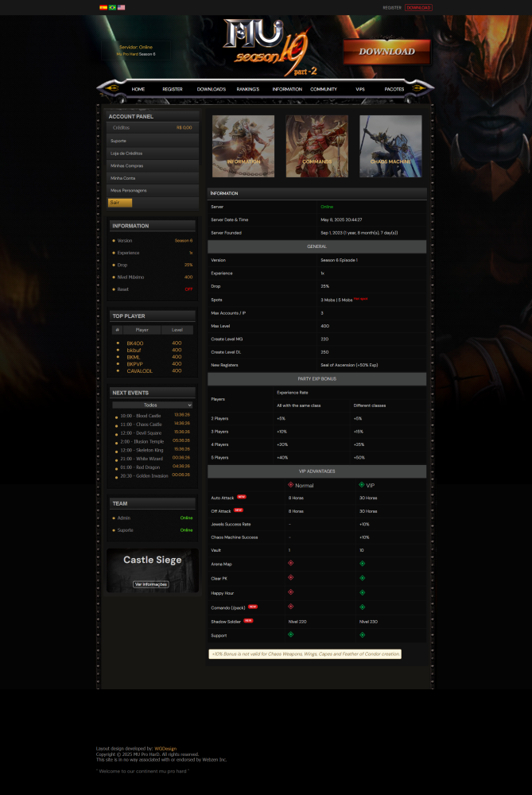Switch language with the Brazil flag icon
The image size is (532, 795).
112,8
